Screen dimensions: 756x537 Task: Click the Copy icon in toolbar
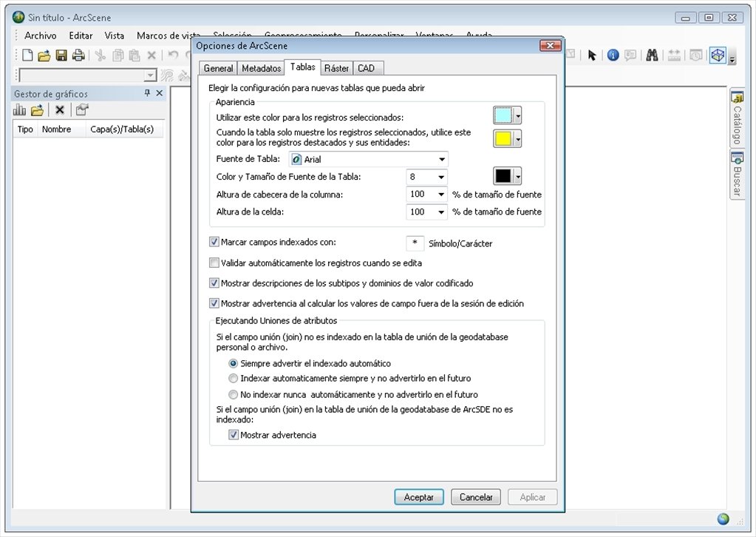click(118, 55)
